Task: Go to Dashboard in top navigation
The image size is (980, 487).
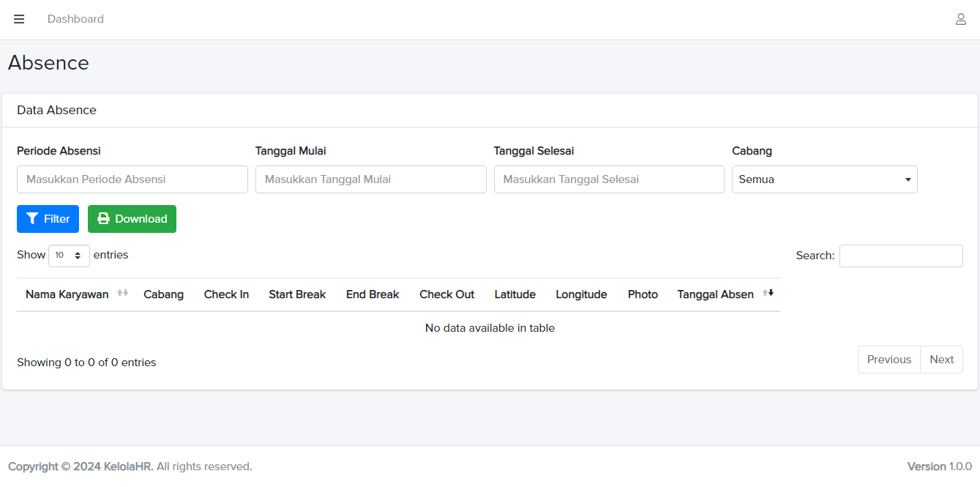Action: point(75,19)
